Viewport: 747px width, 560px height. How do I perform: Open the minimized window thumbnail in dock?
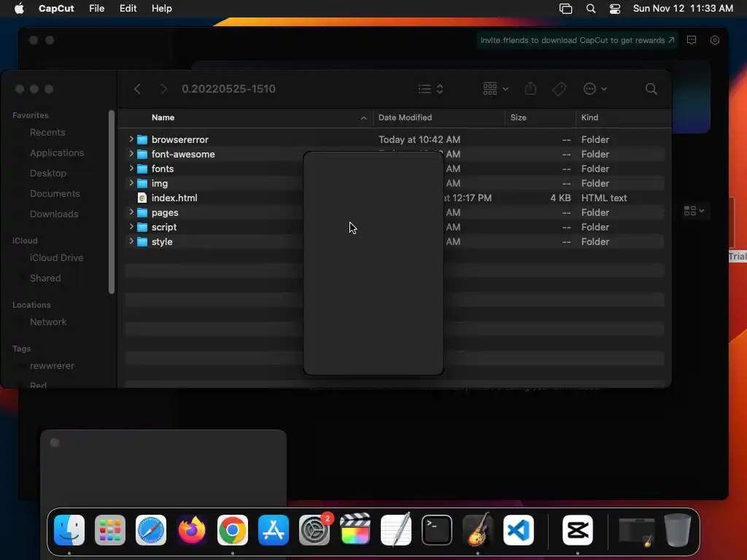[x=636, y=531]
